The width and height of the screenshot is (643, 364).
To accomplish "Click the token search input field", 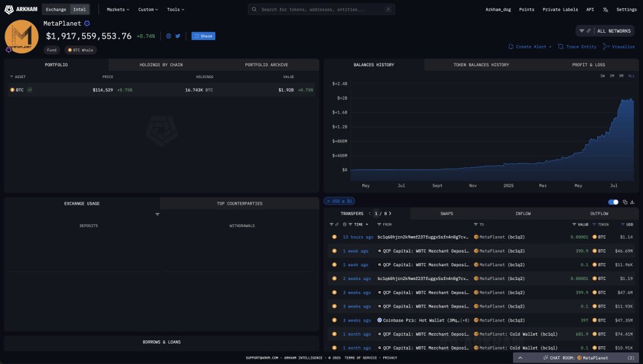I will coord(321,10).
